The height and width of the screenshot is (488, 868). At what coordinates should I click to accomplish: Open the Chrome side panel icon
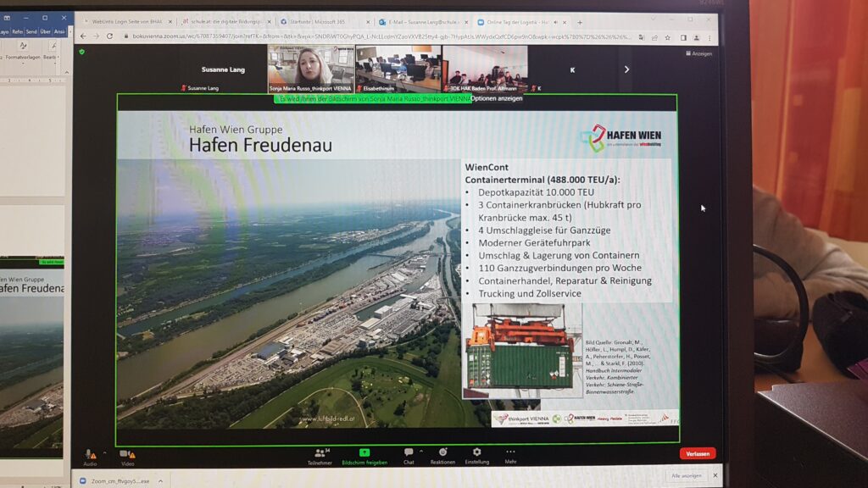683,37
